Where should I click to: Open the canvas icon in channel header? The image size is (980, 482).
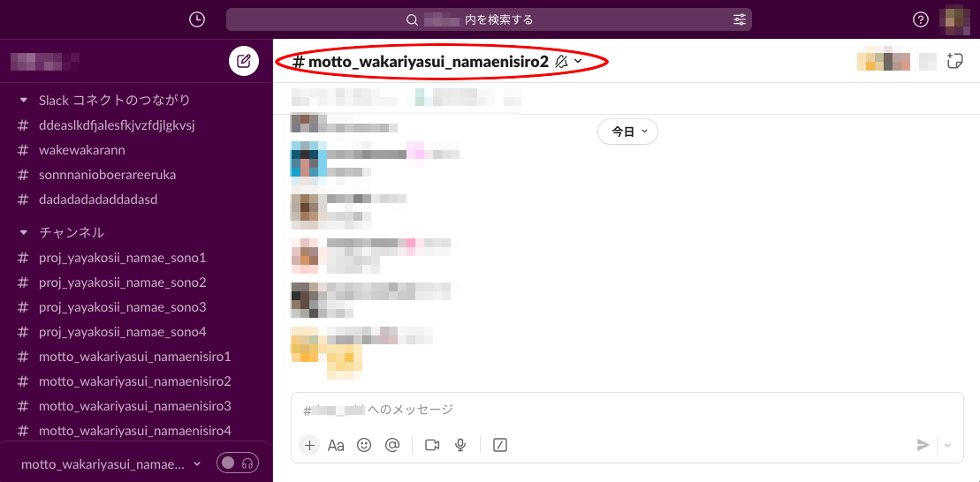pos(954,61)
